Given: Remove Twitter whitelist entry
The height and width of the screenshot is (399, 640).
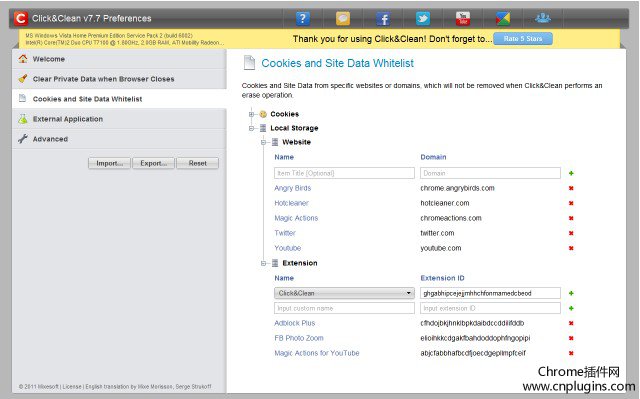Looking at the screenshot, I should [x=571, y=233].
